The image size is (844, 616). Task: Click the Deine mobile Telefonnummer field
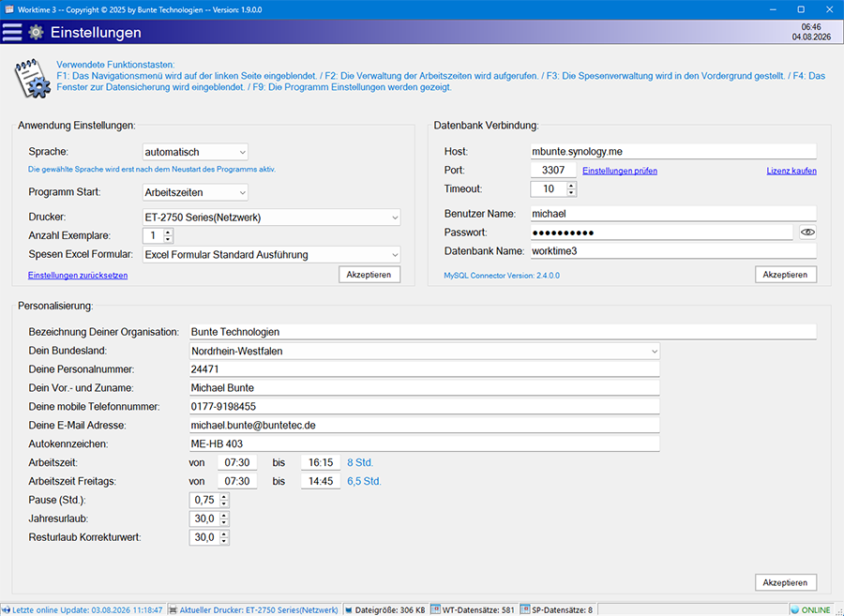click(424, 406)
